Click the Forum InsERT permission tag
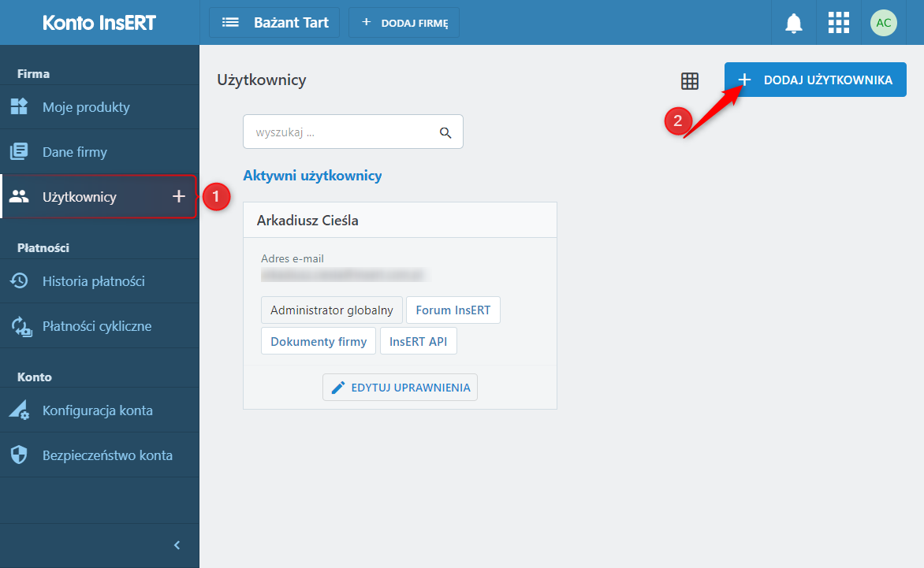 [453, 310]
